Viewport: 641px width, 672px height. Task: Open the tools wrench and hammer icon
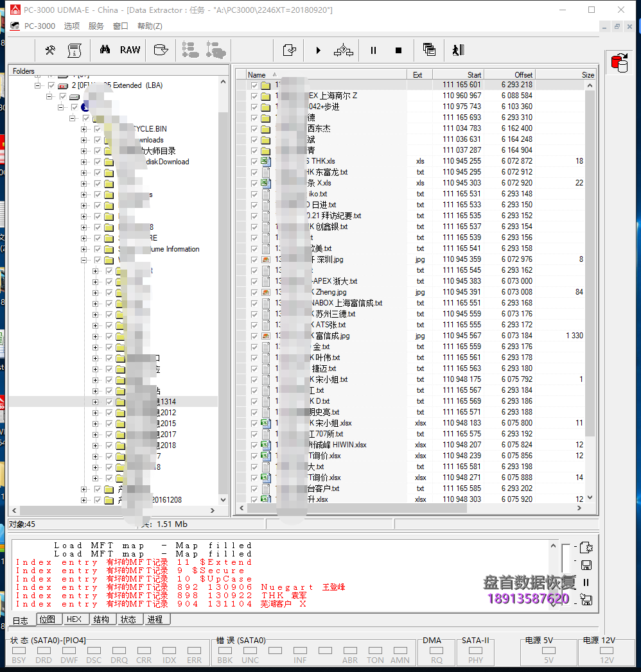(50, 50)
